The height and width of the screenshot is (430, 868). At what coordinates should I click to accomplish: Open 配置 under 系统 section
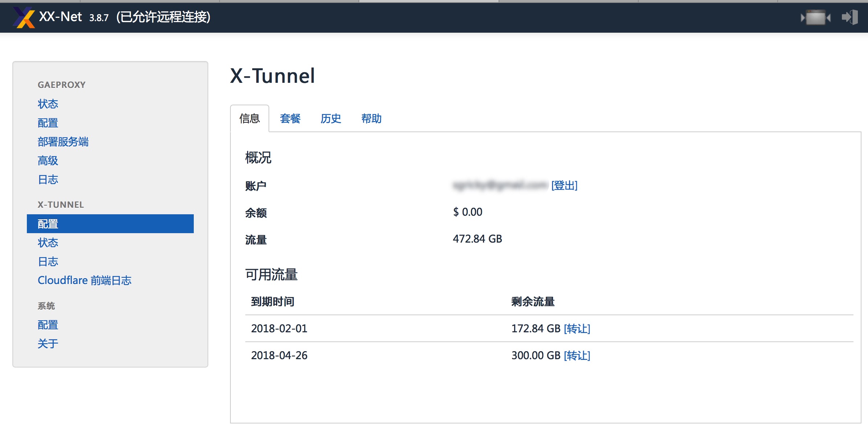48,325
